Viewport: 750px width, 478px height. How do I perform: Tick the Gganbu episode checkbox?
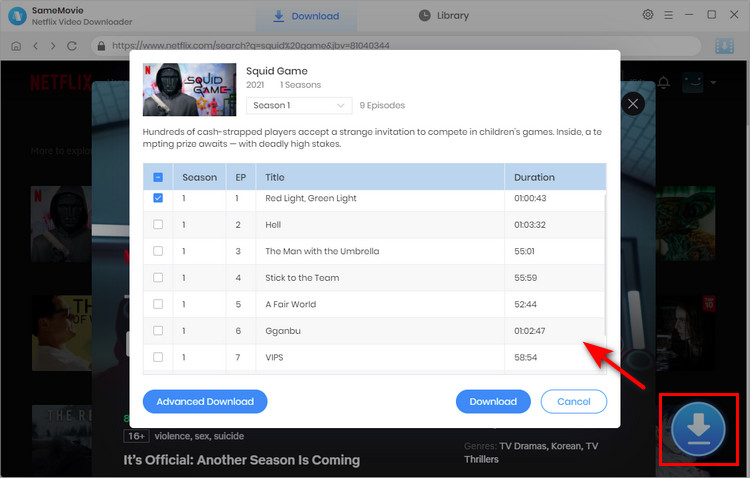pyautogui.click(x=158, y=330)
